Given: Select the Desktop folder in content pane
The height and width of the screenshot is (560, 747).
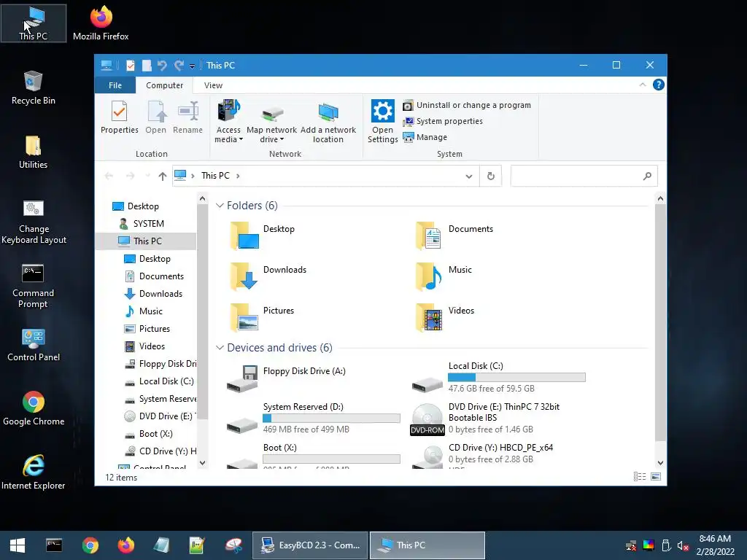Looking at the screenshot, I should click(262, 236).
